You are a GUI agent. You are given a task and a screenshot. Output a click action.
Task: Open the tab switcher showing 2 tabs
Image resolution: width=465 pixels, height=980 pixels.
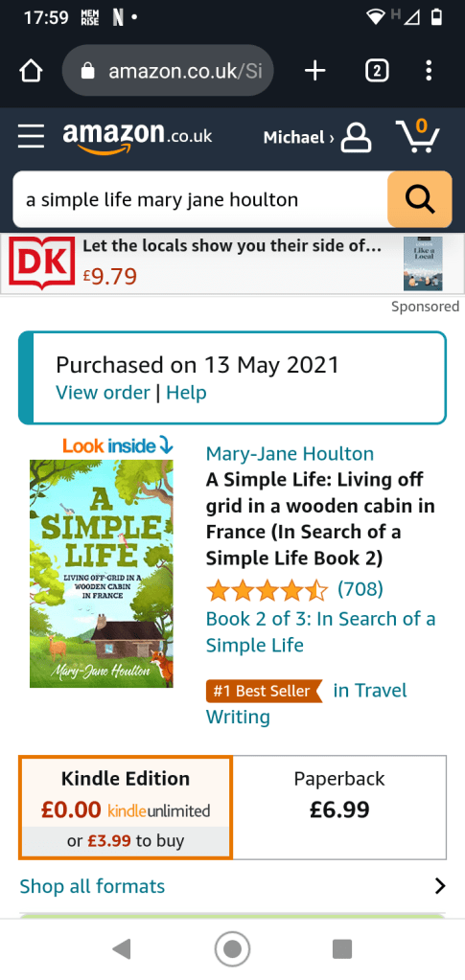376,71
